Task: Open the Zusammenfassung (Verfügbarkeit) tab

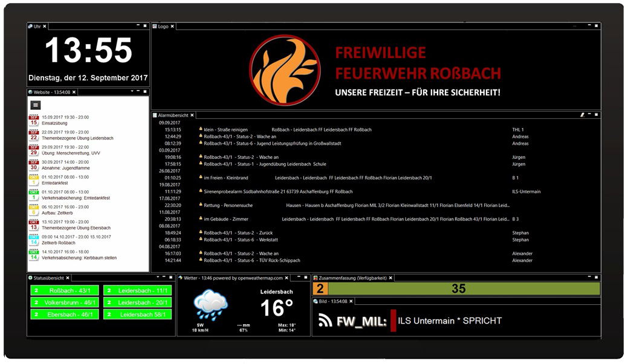Action: point(353,278)
